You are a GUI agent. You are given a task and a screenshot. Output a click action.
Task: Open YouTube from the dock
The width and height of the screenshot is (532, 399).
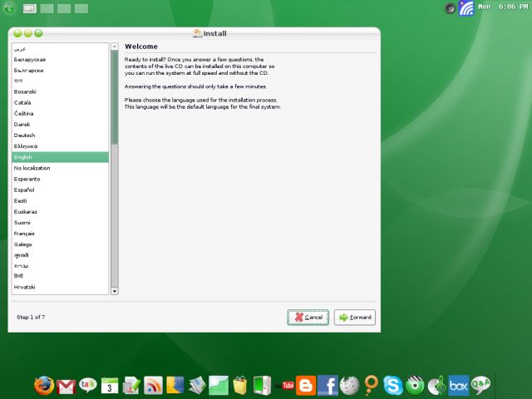284,386
